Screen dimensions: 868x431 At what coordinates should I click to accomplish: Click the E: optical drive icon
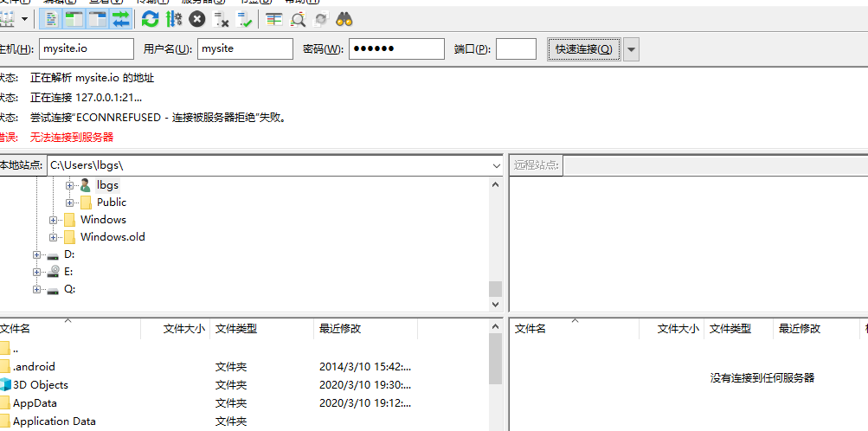53,272
